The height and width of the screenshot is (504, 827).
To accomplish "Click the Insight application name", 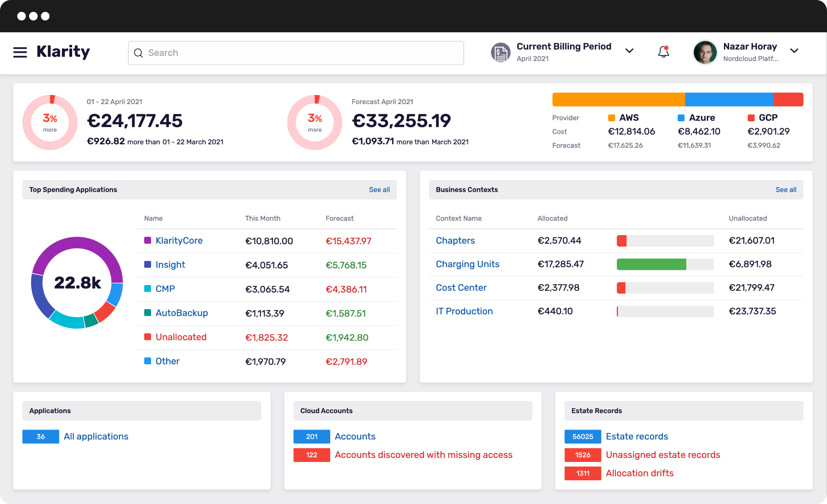I will tap(170, 265).
